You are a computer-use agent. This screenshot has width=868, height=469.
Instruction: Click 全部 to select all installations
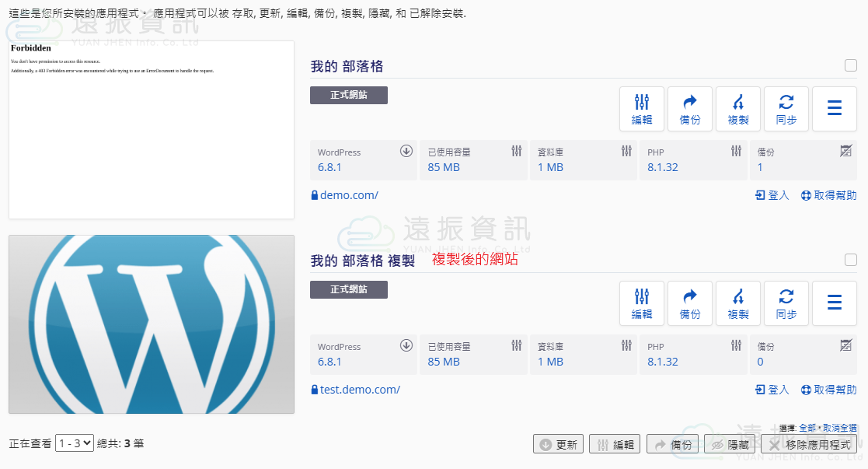click(807, 429)
